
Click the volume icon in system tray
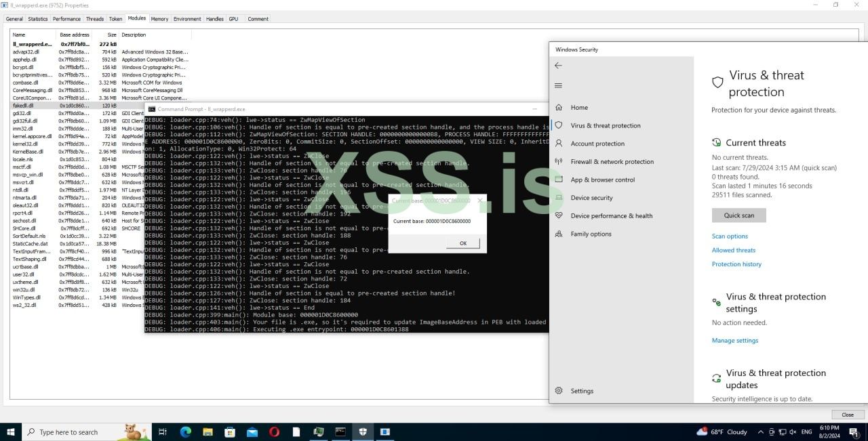pos(793,432)
